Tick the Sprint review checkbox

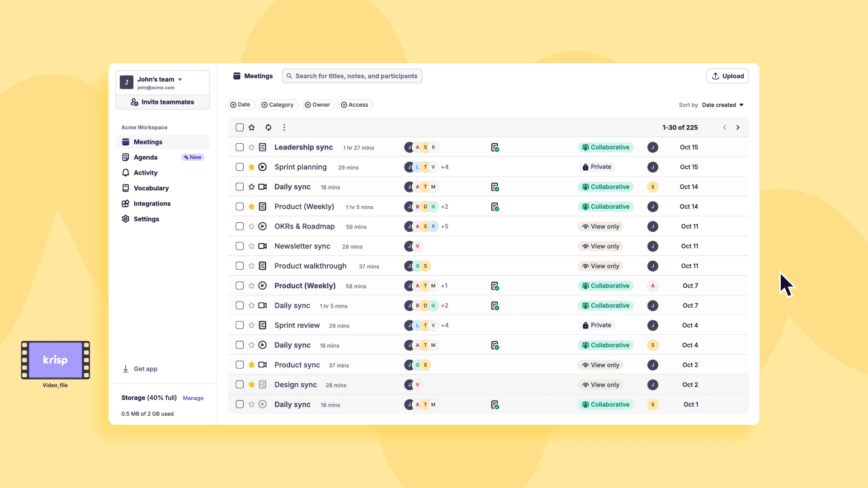click(x=240, y=325)
